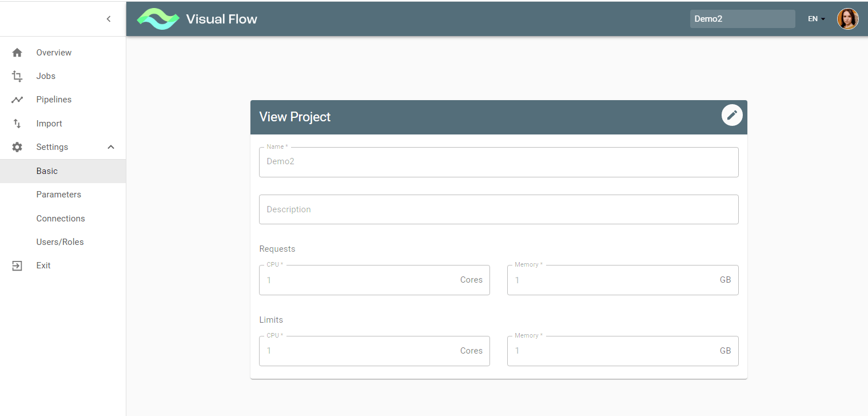The image size is (868, 416).
Task: Click the Requests CPU field
Action: click(375, 280)
